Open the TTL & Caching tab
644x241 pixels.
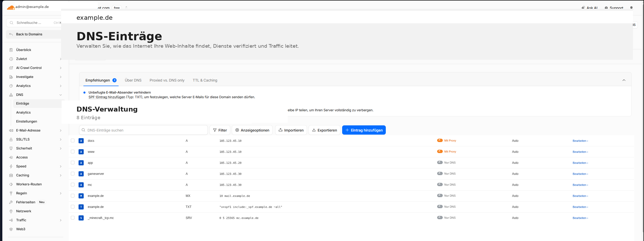click(x=205, y=80)
